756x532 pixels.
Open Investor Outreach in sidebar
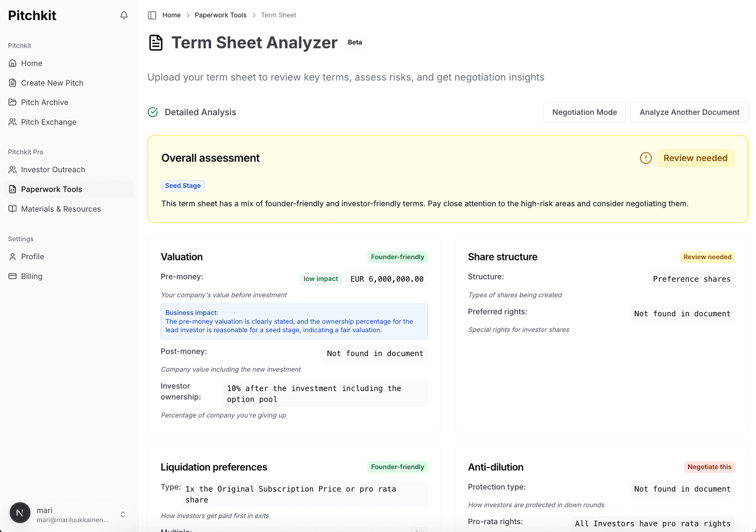pos(53,170)
